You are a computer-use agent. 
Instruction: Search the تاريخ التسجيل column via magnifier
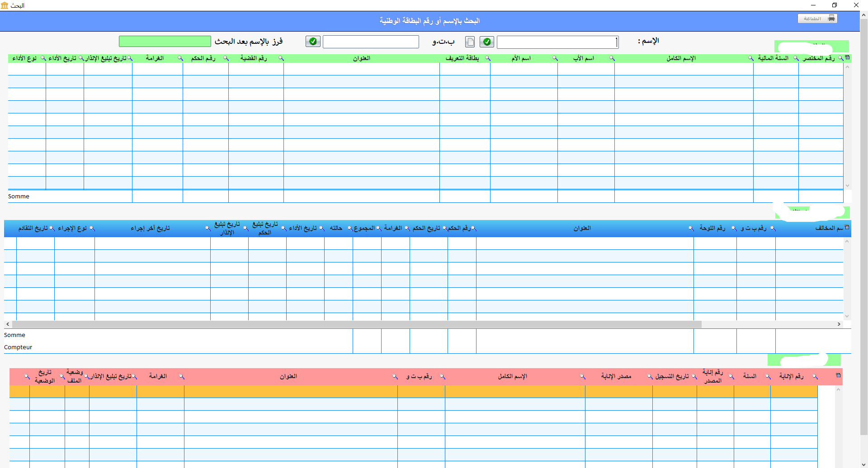694,377
